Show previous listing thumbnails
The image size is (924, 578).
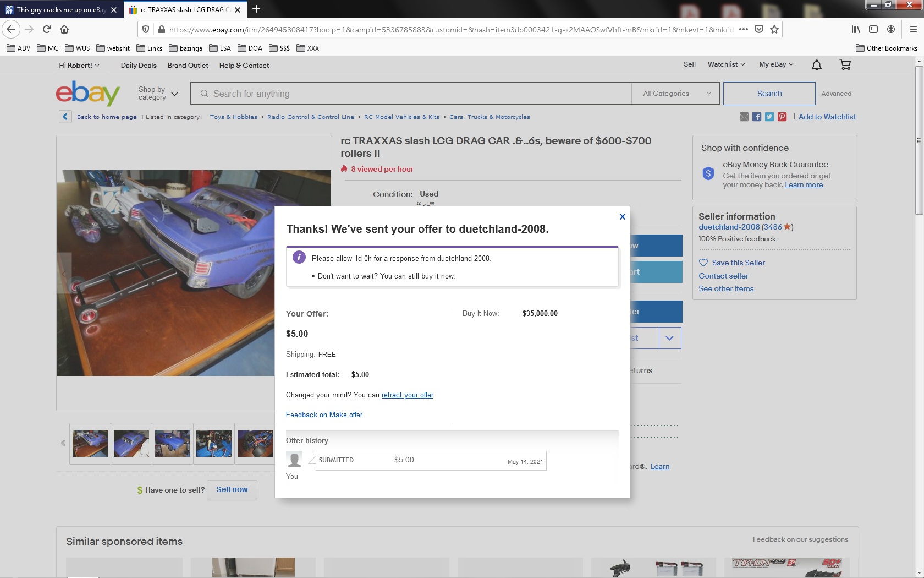click(x=63, y=443)
